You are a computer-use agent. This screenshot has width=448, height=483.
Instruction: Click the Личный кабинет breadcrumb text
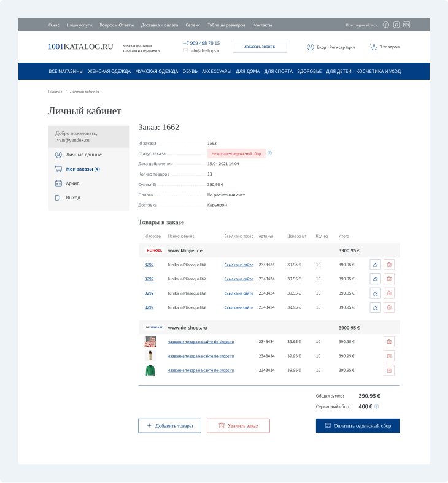[85, 91]
